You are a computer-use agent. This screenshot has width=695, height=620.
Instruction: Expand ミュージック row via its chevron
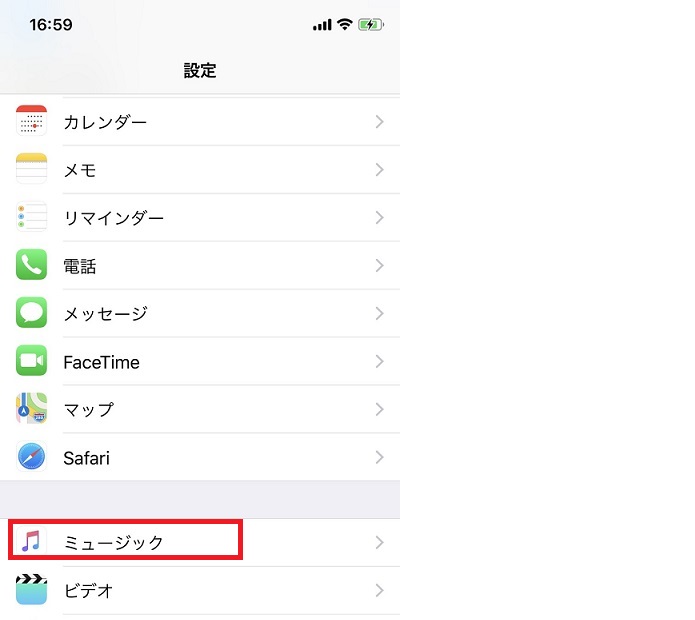(379, 542)
